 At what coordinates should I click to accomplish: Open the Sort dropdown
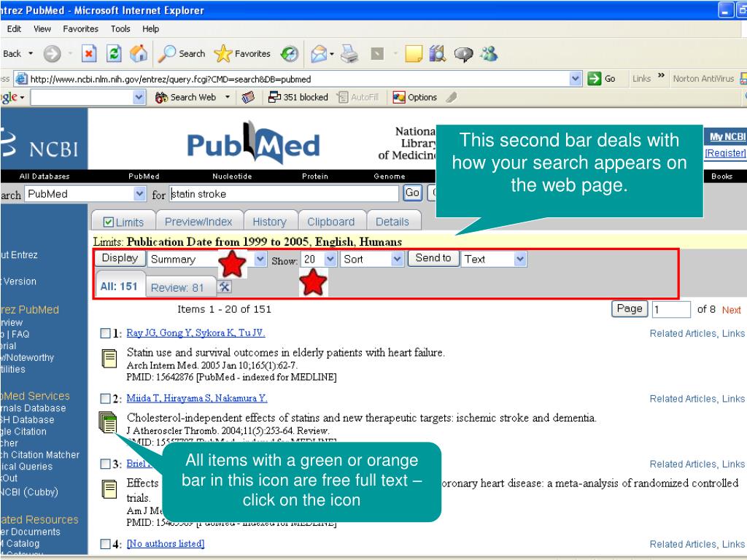pyautogui.click(x=398, y=260)
